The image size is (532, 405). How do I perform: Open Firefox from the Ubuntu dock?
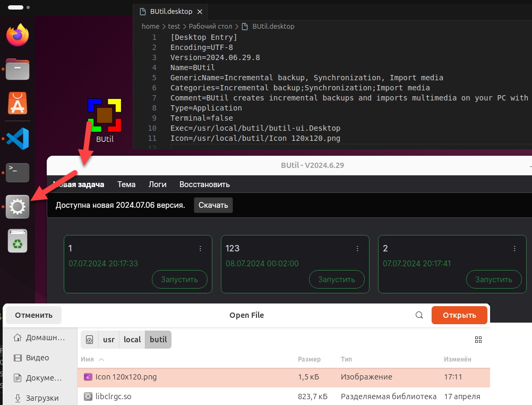(17, 35)
